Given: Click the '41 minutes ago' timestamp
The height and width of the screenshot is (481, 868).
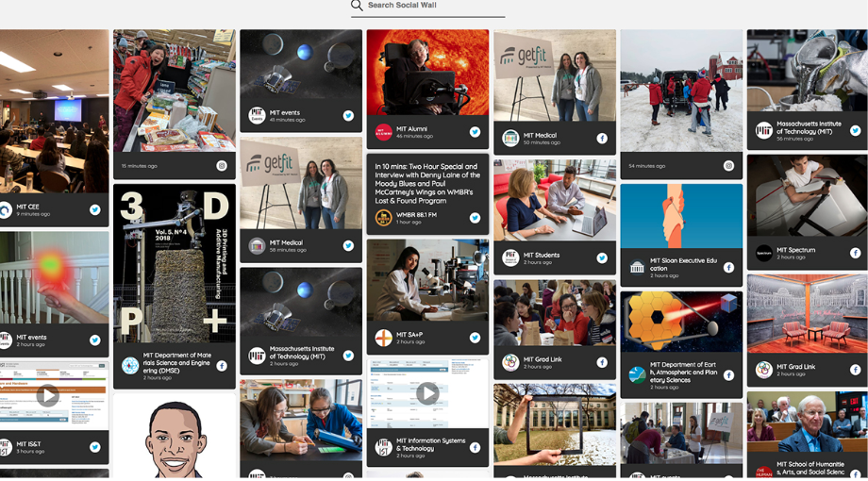Looking at the screenshot, I should tap(288, 120).
